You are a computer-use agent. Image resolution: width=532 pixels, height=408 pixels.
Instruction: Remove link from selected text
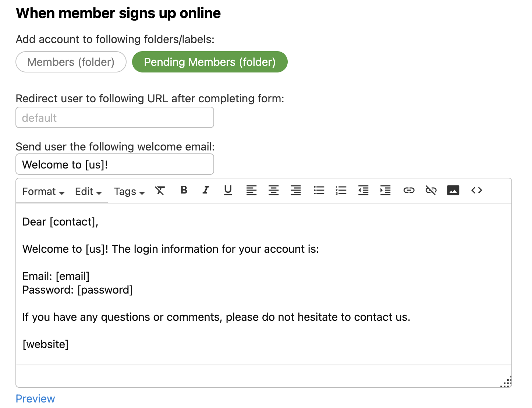click(x=431, y=191)
